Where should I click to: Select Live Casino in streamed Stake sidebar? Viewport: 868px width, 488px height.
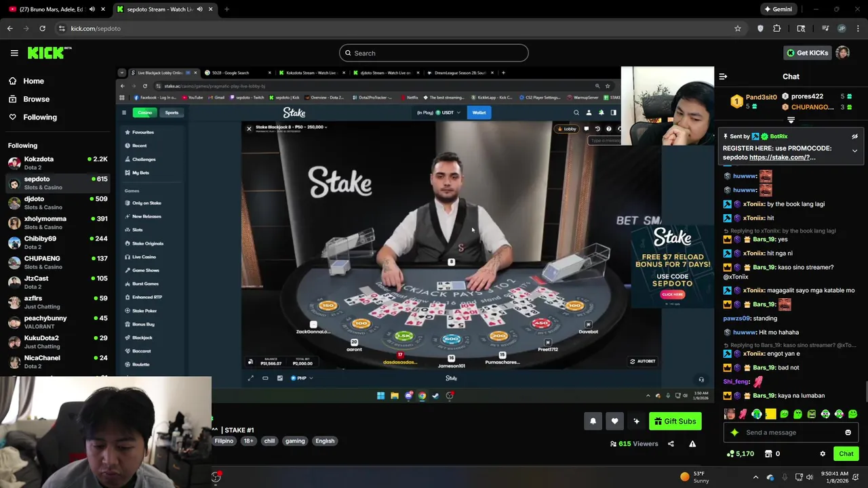tap(144, 257)
